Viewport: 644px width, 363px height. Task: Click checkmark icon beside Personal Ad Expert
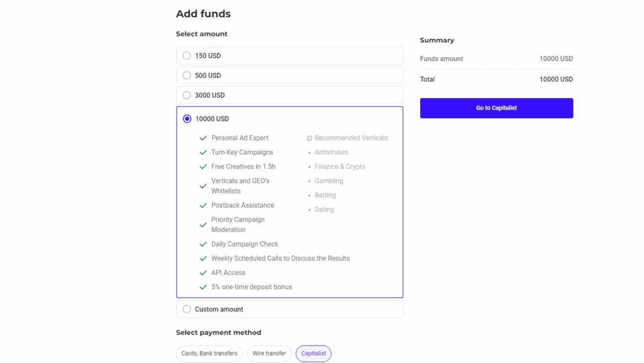coord(203,138)
